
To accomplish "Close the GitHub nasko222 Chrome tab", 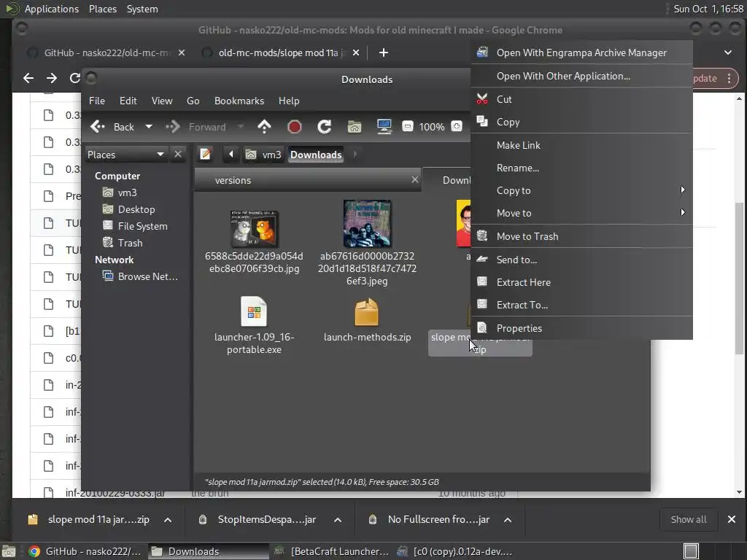I will [x=182, y=52].
